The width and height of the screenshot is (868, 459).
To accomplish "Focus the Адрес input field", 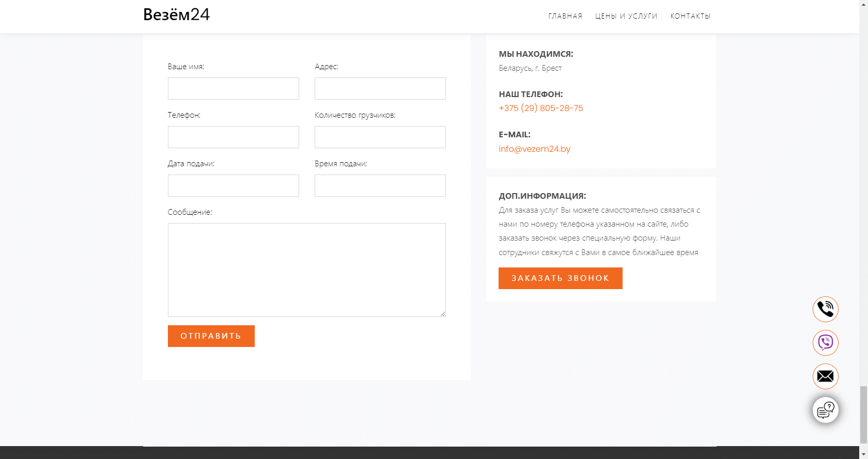I will pyautogui.click(x=380, y=89).
